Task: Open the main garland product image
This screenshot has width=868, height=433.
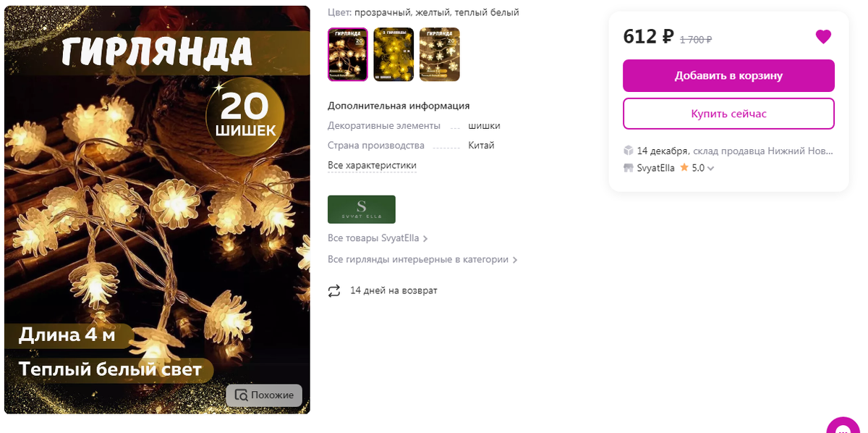Action: click(x=157, y=210)
